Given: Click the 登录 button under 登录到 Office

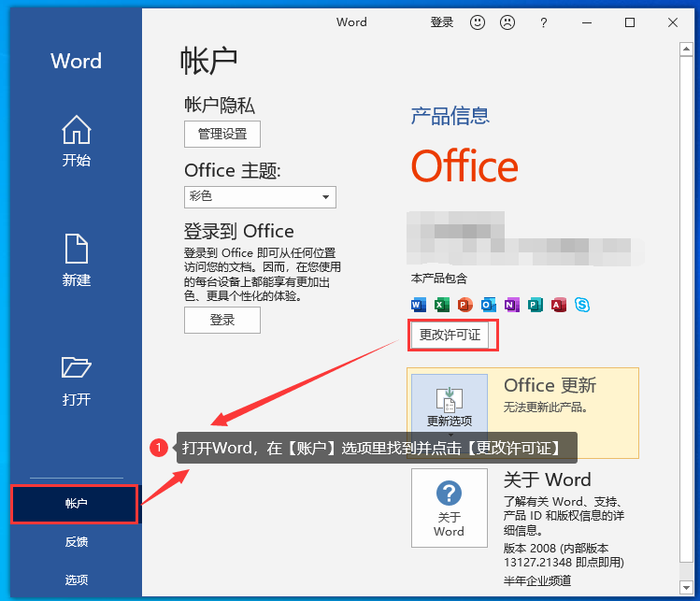Looking at the screenshot, I should (x=222, y=320).
